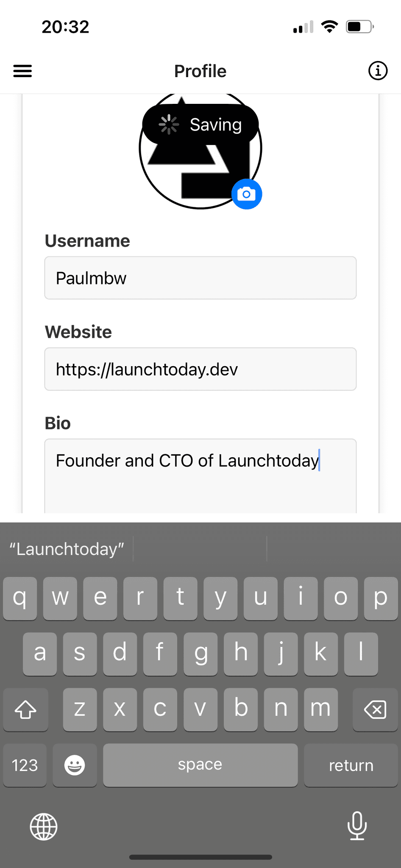Image resolution: width=401 pixels, height=868 pixels.
Task: Tap the letter q key
Action: pos(20,598)
